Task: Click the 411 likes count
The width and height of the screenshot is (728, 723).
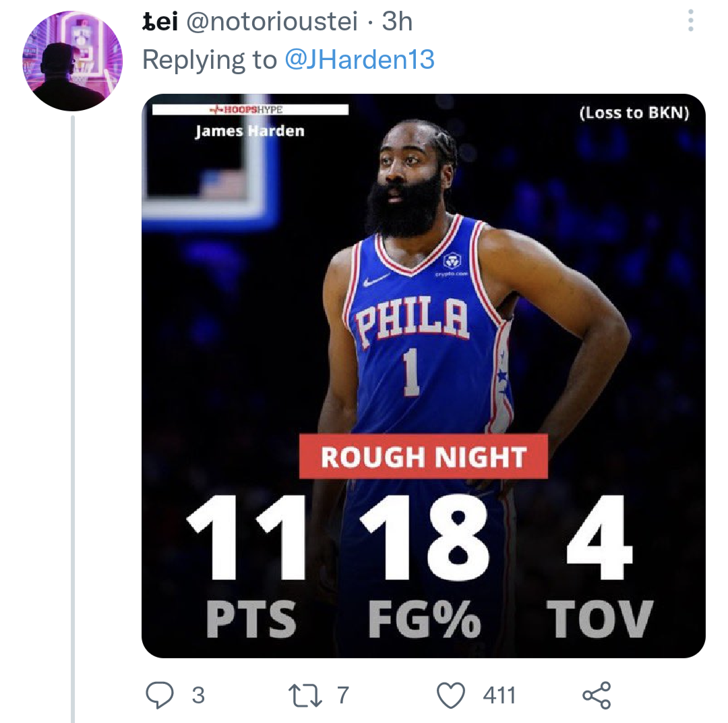Action: tap(500, 694)
